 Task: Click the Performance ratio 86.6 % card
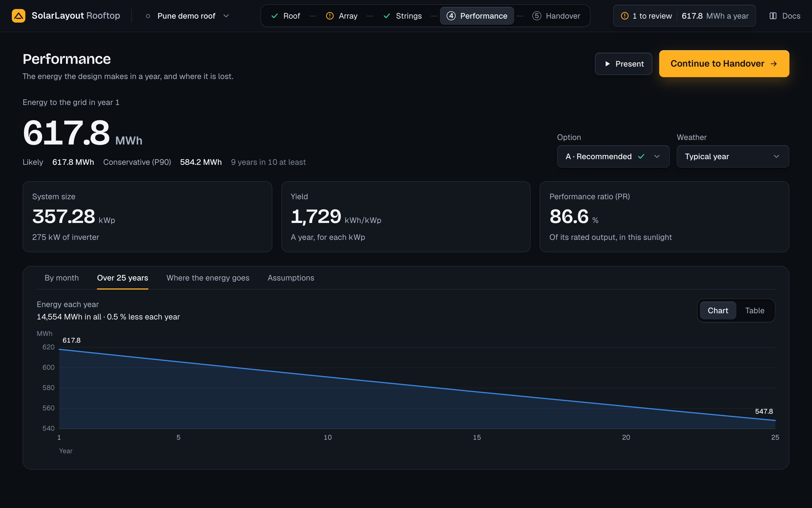664,217
